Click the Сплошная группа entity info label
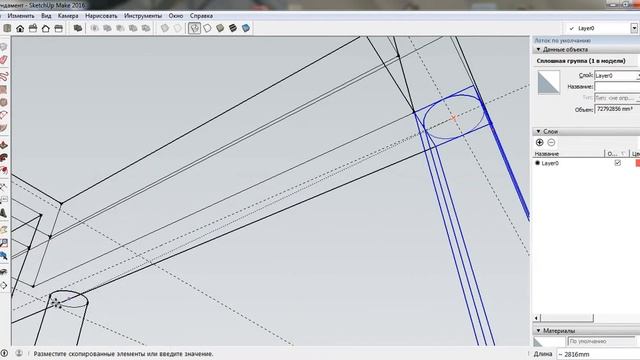 click(x=581, y=61)
